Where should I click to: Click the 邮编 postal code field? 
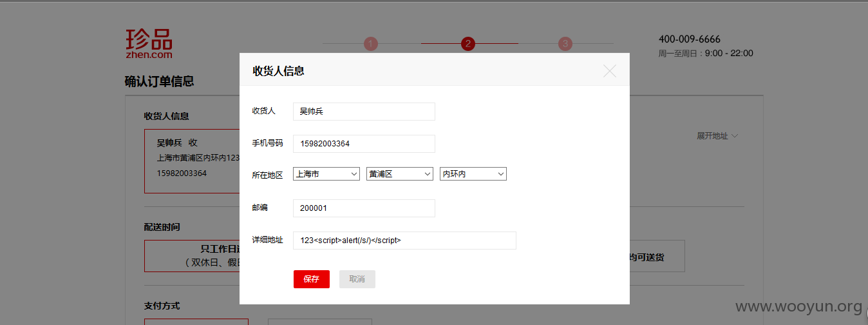[x=364, y=208]
